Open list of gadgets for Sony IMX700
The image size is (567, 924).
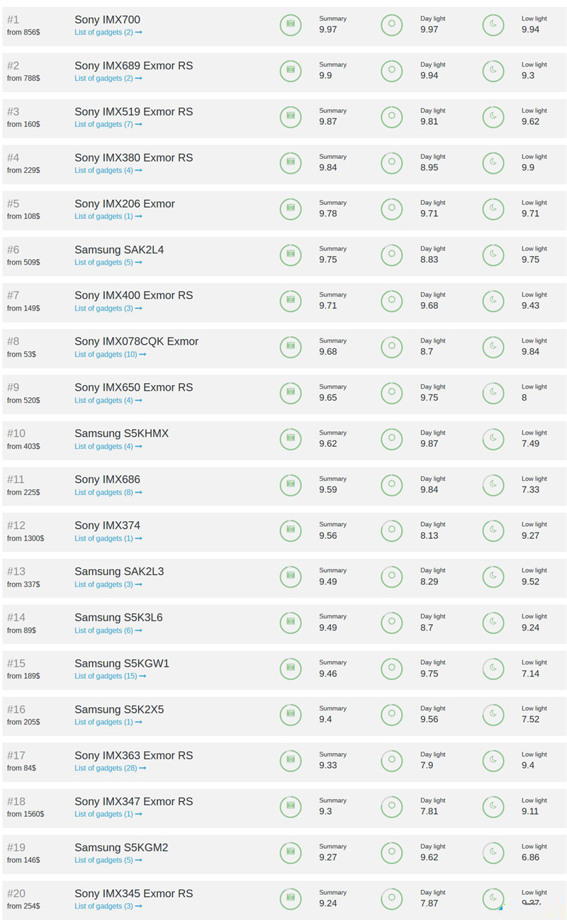(x=108, y=33)
